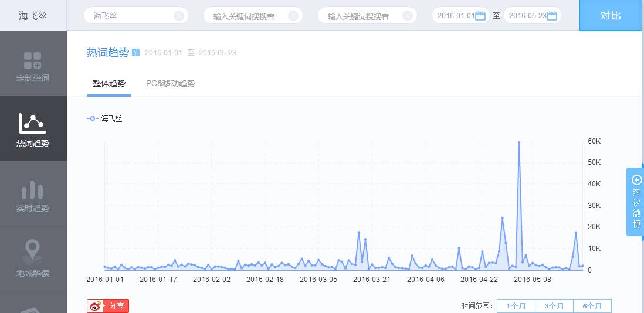644x313 pixels.
Task: Open the start date calendar icon
Action: click(480, 16)
